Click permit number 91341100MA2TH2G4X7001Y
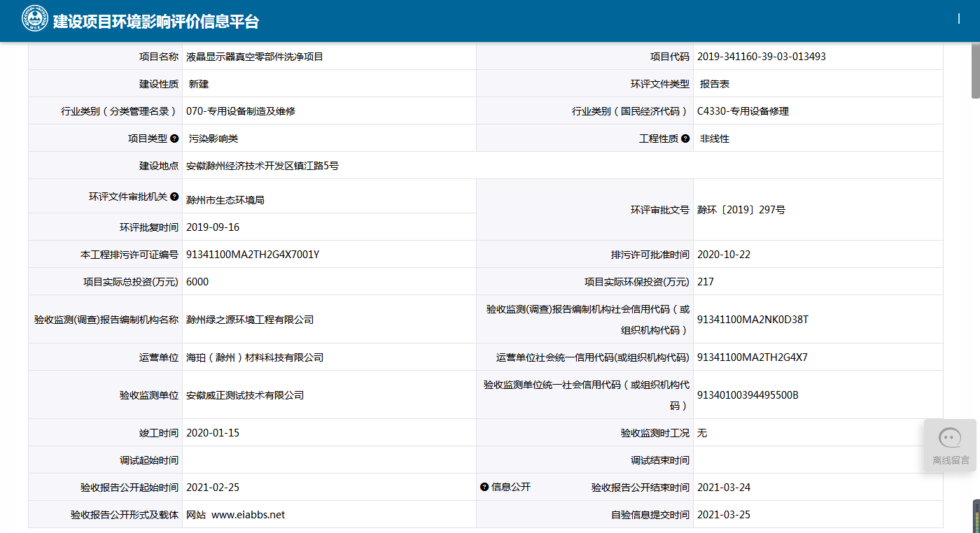 tap(253, 255)
